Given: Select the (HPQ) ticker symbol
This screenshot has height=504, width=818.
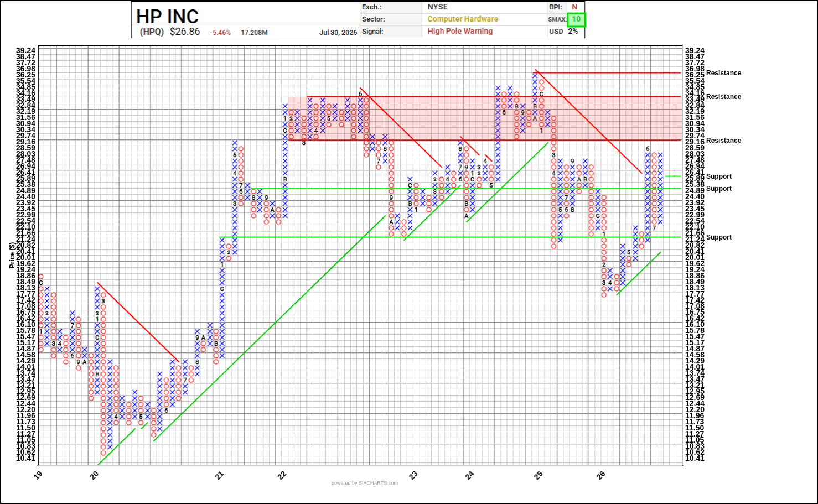Looking at the screenshot, I should click(x=152, y=32).
